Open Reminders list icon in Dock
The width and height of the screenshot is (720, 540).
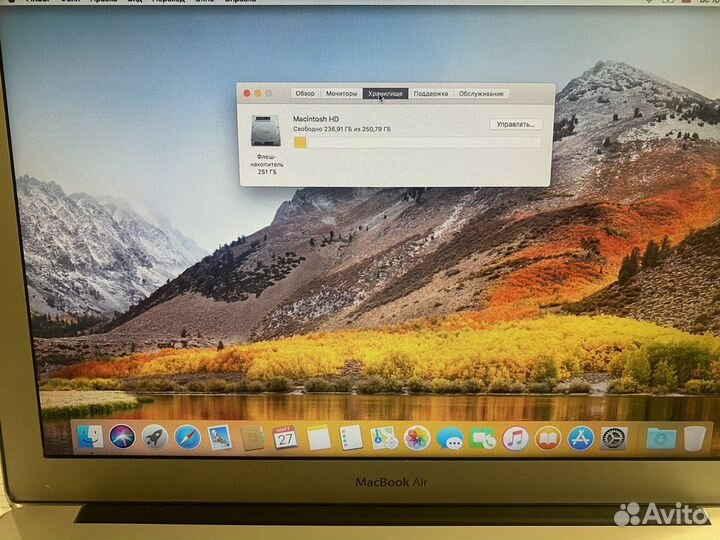[x=351, y=438]
